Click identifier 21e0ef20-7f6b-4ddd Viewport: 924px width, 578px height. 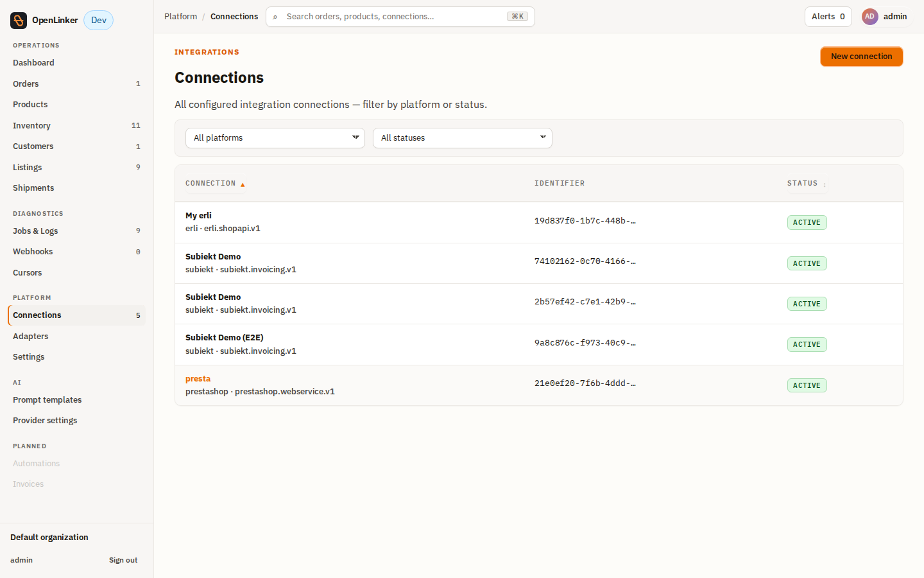coord(585,383)
